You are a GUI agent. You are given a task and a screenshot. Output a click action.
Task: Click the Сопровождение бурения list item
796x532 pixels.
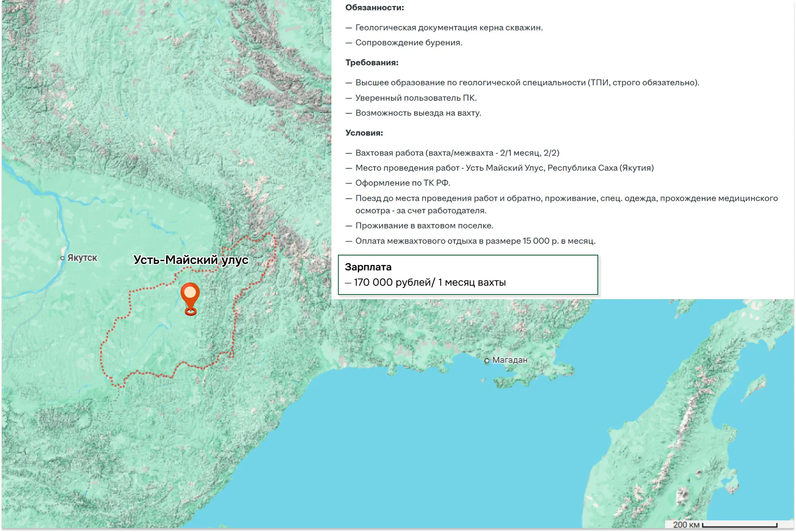[x=408, y=43]
